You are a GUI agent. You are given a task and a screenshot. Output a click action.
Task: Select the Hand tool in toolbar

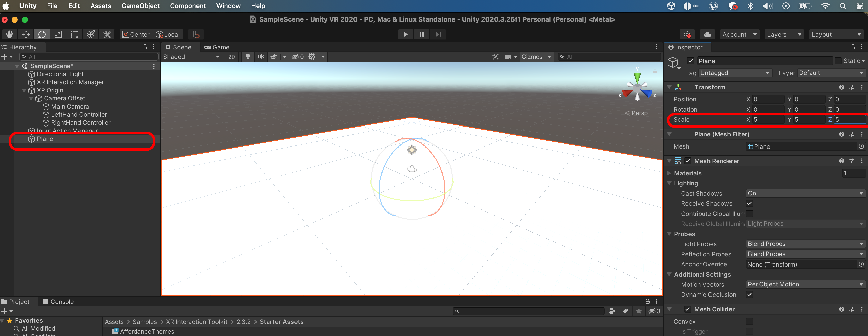[9, 34]
